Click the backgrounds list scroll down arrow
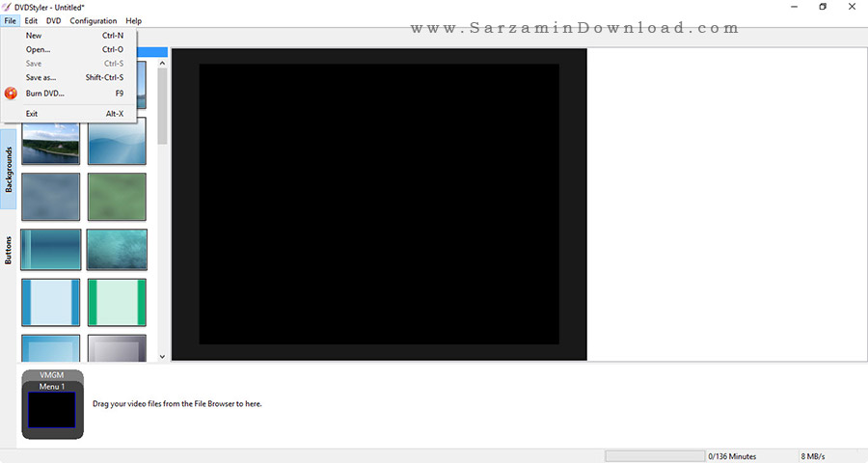 pos(162,357)
